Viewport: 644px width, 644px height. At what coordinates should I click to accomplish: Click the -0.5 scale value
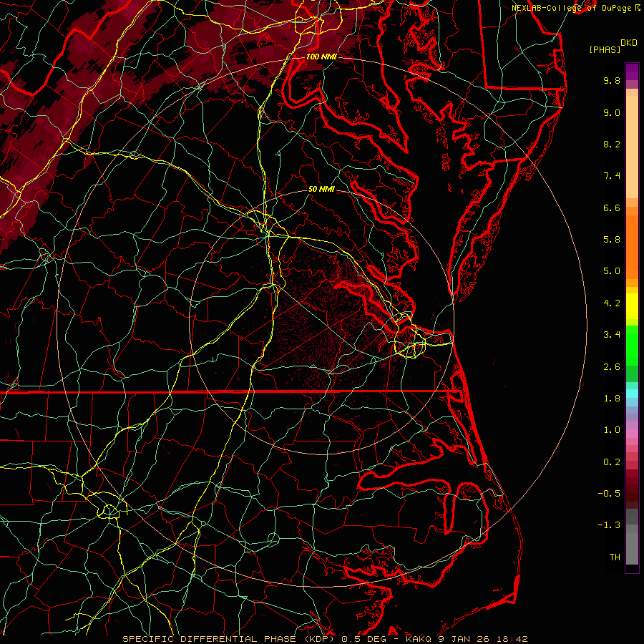click(609, 494)
